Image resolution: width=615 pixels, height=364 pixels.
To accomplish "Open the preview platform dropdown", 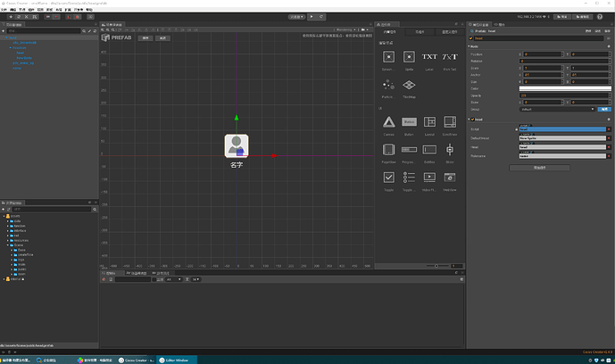I will [x=296, y=17].
